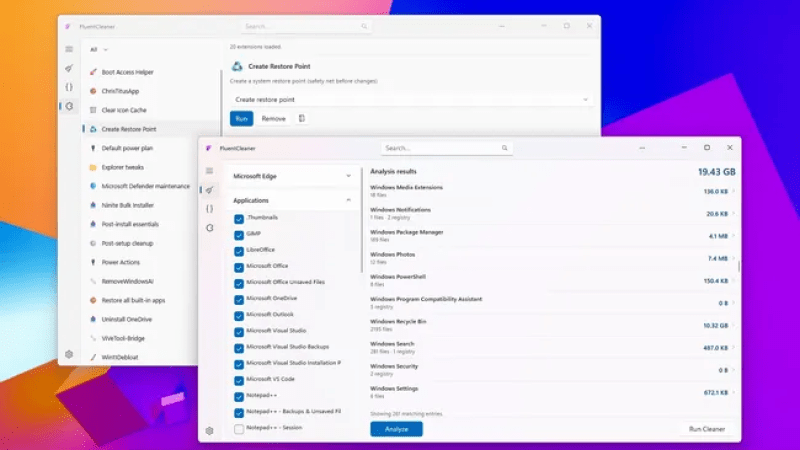
Task: Click search field in front window
Action: [x=446, y=148]
